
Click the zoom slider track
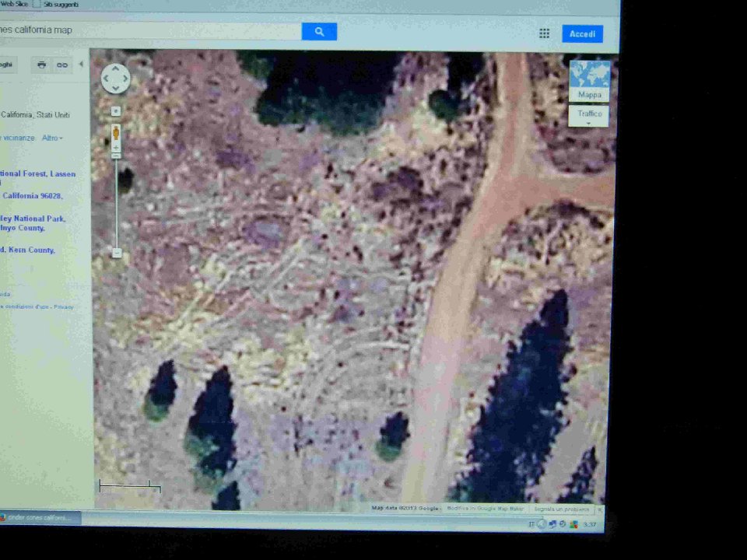(x=116, y=203)
